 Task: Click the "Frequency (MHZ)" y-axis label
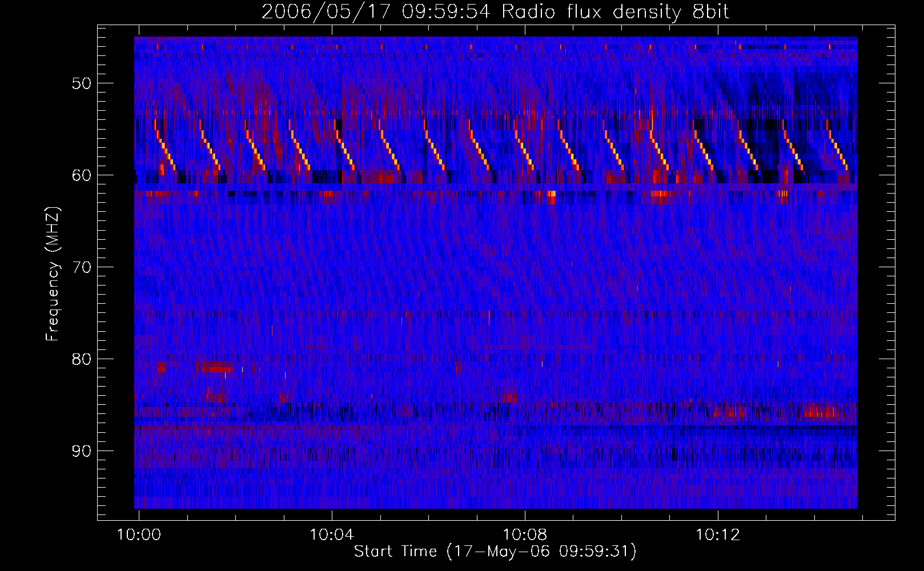53,275
